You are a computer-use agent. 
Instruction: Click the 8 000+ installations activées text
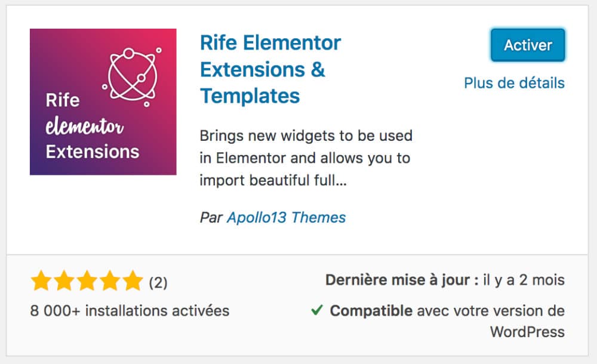point(130,311)
